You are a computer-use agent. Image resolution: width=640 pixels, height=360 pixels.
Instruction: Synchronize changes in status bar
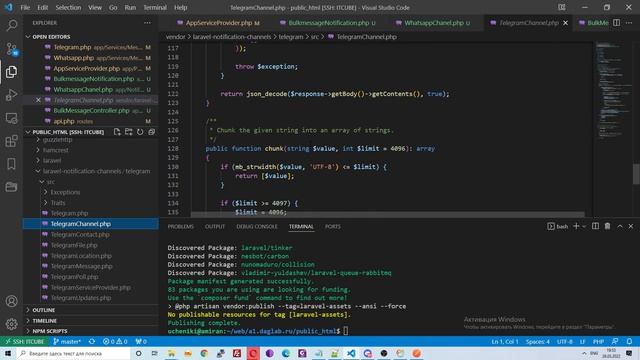coord(92,341)
